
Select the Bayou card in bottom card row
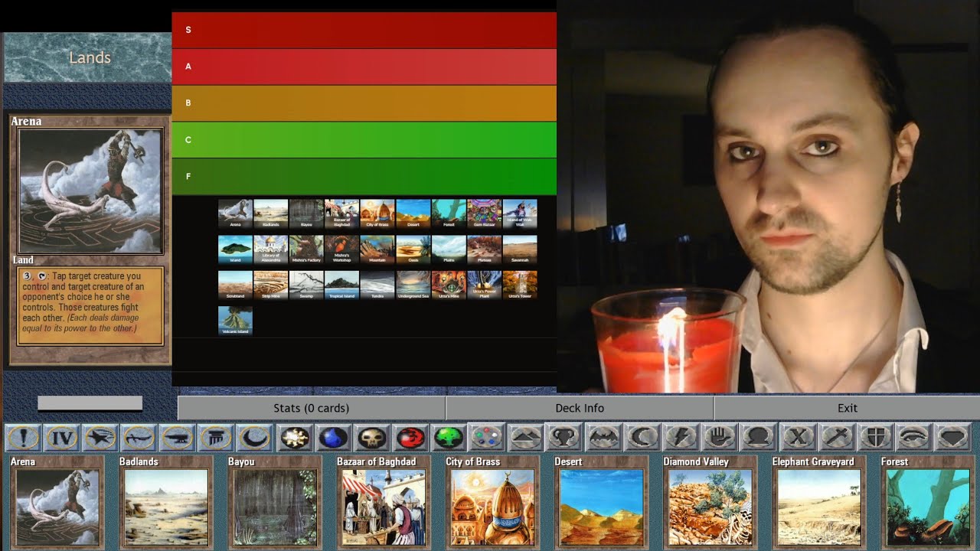click(x=275, y=502)
